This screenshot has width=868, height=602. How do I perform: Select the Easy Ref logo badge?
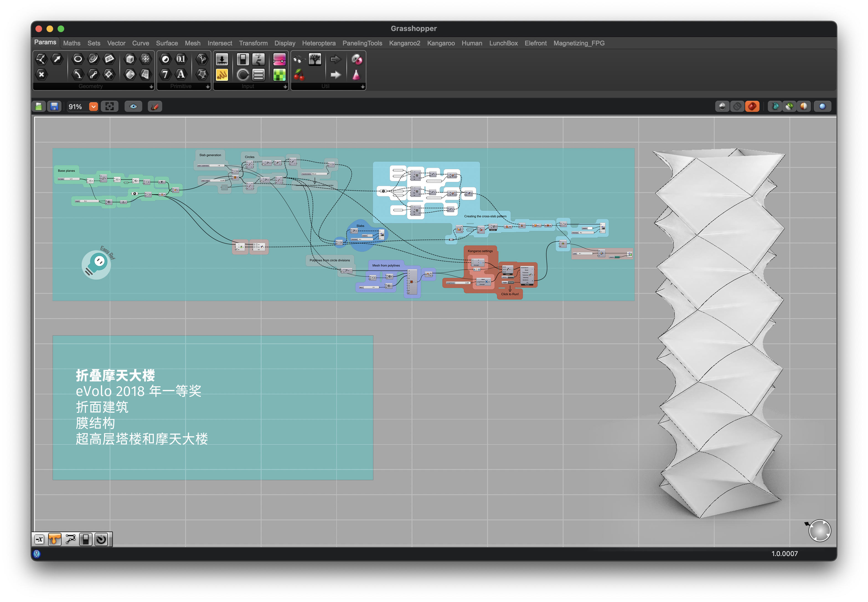[x=97, y=264]
